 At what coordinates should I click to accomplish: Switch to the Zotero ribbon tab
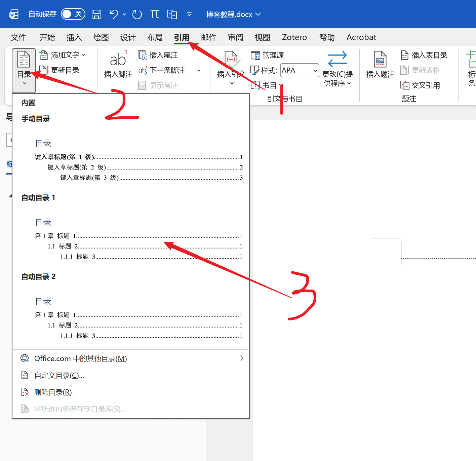[x=294, y=37]
